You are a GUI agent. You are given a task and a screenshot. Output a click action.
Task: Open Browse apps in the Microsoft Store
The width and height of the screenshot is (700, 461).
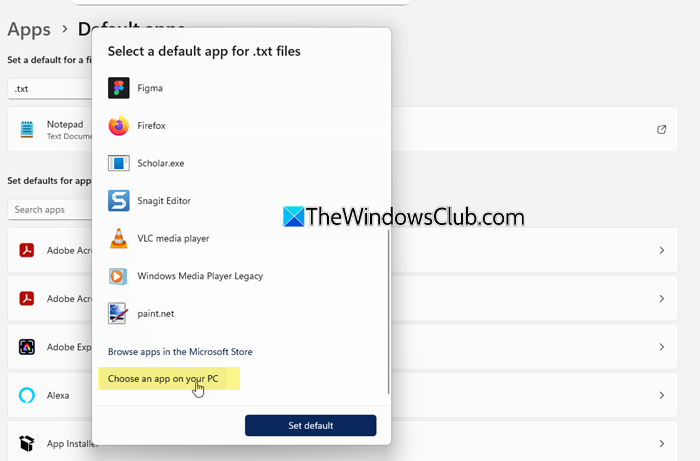click(x=180, y=352)
